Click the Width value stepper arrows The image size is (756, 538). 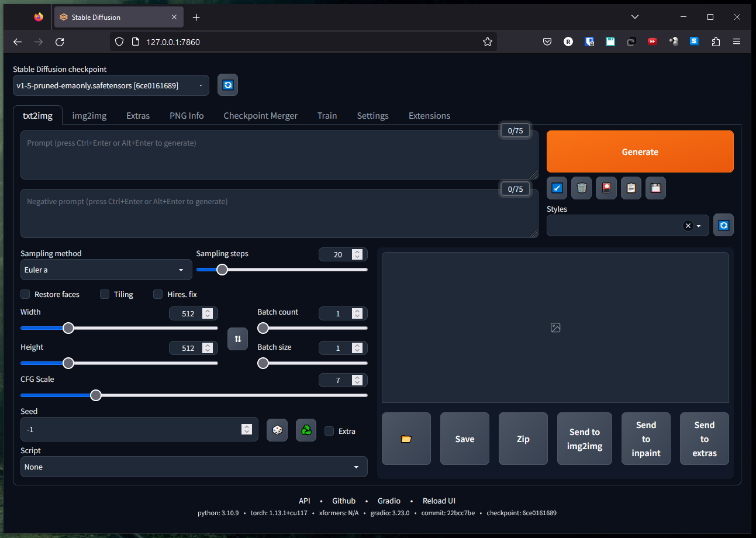207,313
